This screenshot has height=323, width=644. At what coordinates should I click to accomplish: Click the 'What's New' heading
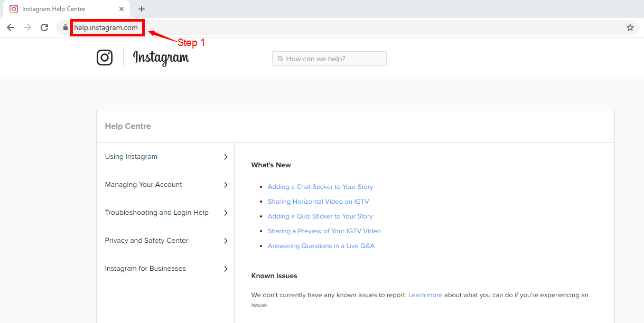click(x=271, y=165)
